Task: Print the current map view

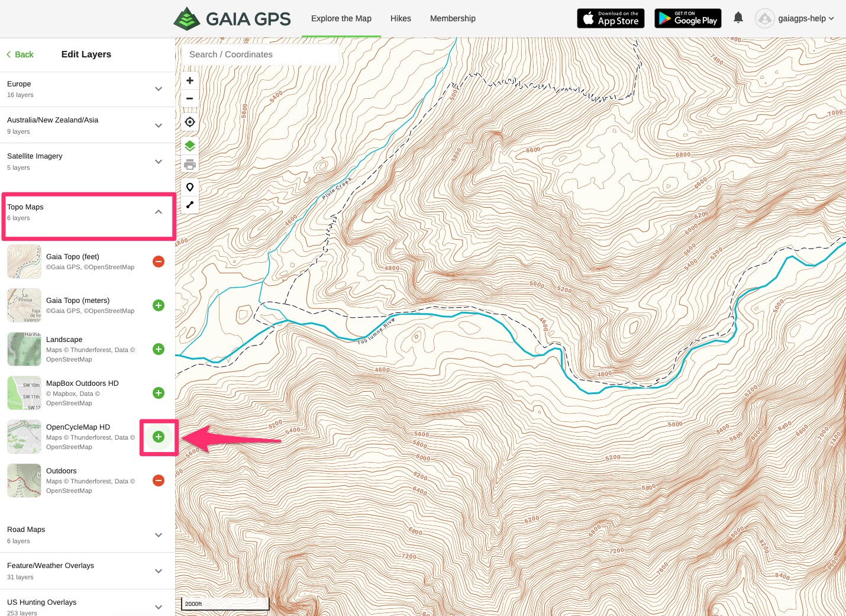Action: [190, 164]
